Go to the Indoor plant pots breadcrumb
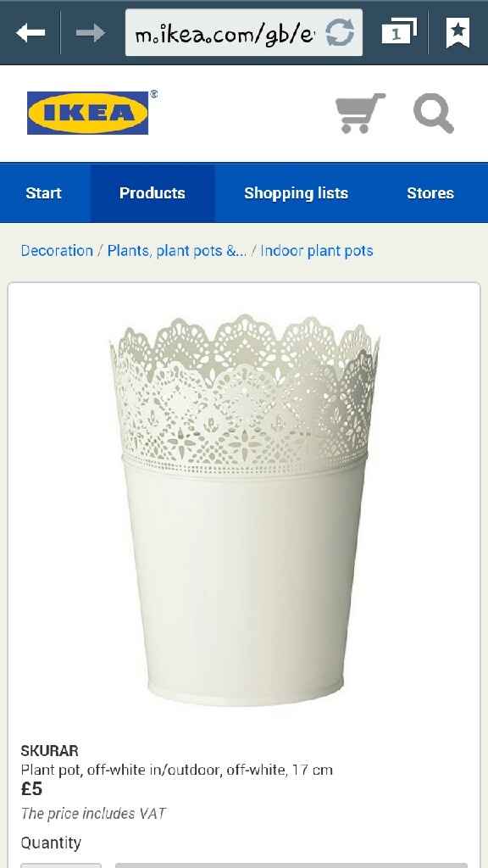Screen dimensions: 488x868 (317, 251)
